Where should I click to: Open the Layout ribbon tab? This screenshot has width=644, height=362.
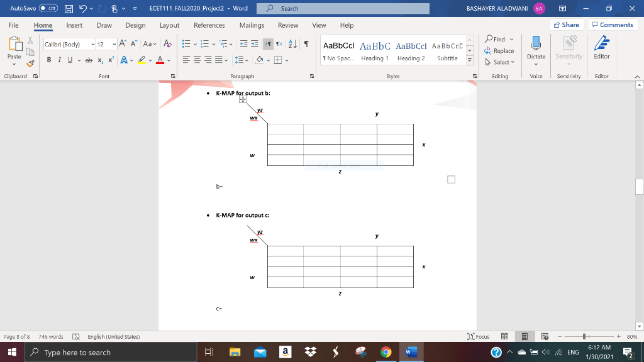(169, 25)
